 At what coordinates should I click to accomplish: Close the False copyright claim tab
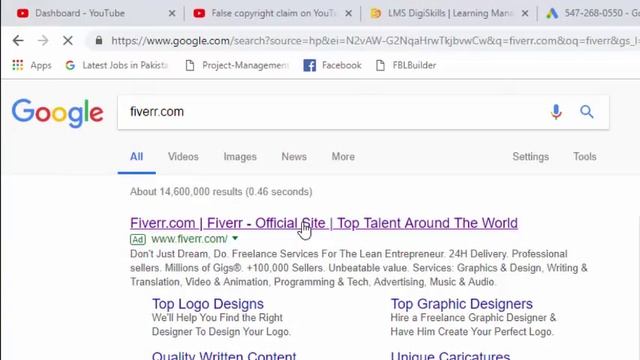point(348,13)
